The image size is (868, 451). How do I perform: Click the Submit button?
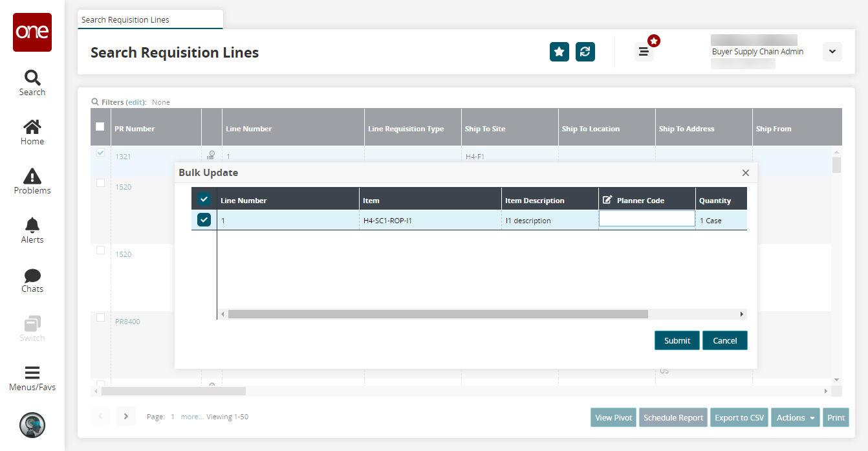pos(677,340)
